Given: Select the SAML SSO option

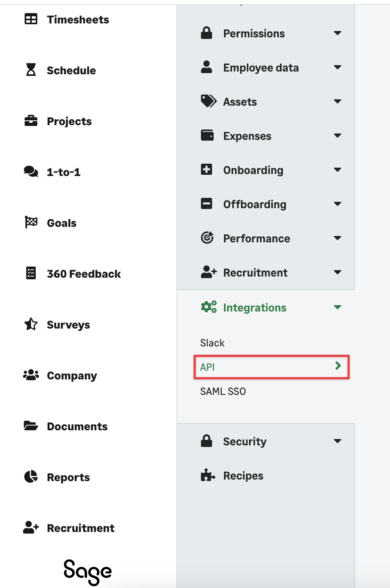Looking at the screenshot, I should [223, 391].
